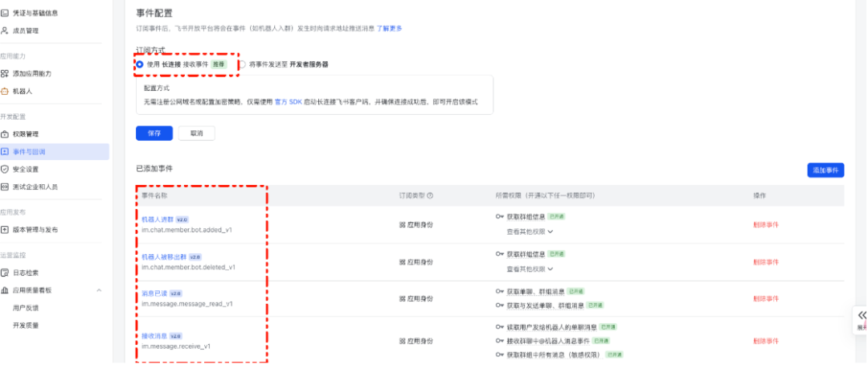Click text im.message.message_read_v1
The height and width of the screenshot is (369, 868).
coord(187,304)
